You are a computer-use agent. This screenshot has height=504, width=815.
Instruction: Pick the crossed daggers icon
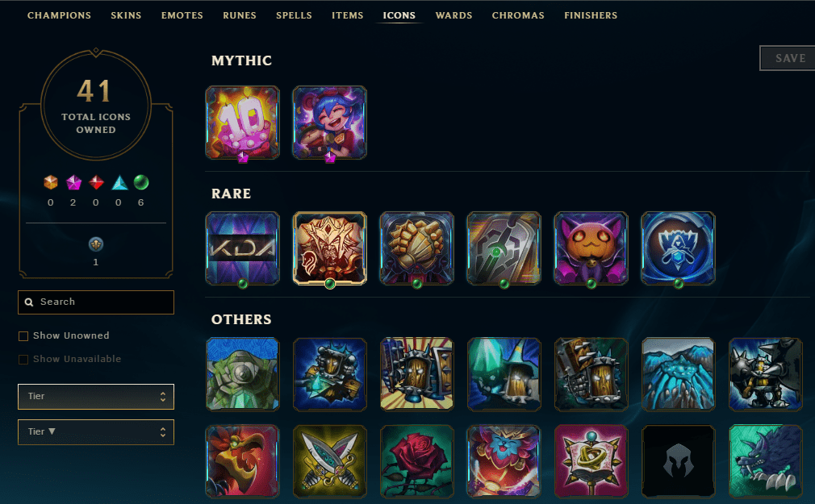(329, 461)
